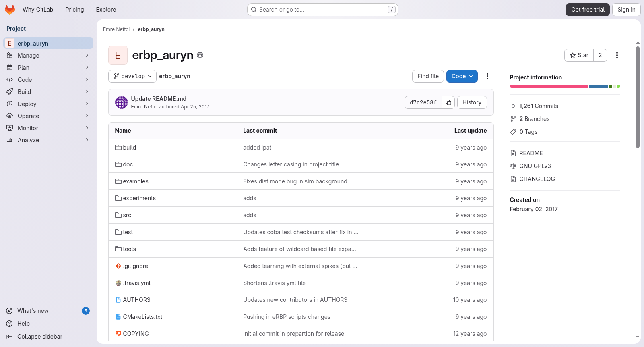Expand the Plan sidebar section
This screenshot has width=644, height=347.
tap(48, 68)
